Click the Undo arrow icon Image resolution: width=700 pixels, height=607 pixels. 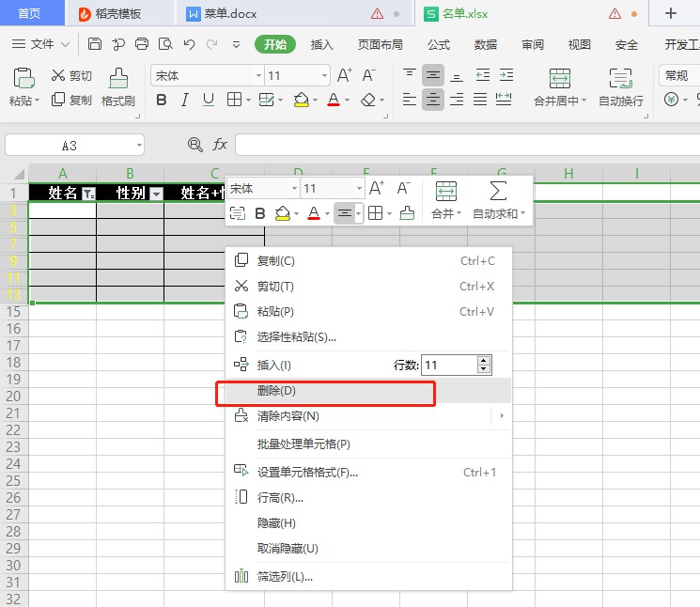189,44
